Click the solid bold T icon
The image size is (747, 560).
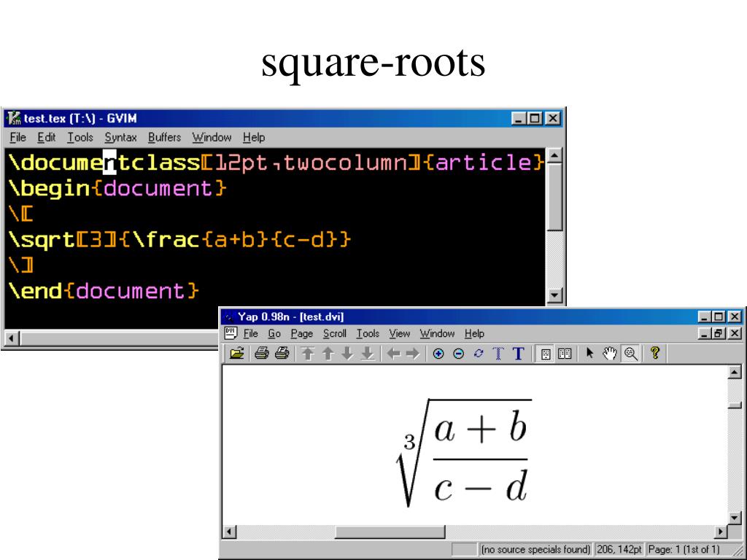pyautogui.click(x=519, y=354)
